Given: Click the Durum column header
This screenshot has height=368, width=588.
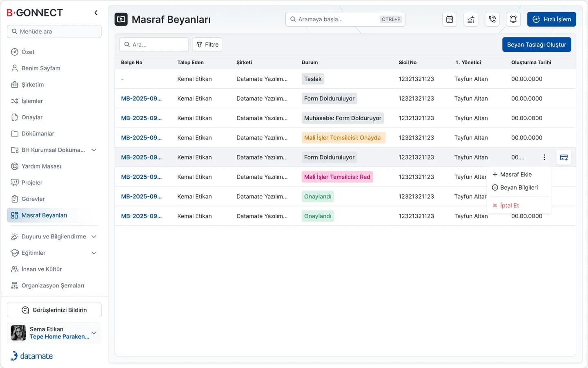Looking at the screenshot, I should point(310,63).
